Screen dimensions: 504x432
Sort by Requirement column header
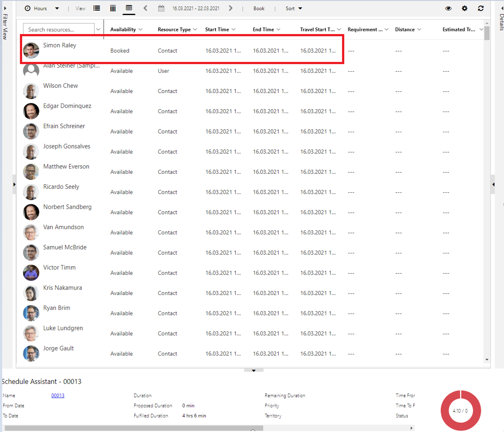[x=368, y=30]
